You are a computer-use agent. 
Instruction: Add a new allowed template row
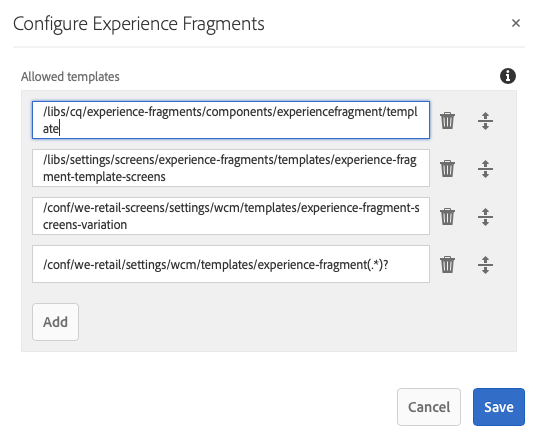(x=55, y=322)
